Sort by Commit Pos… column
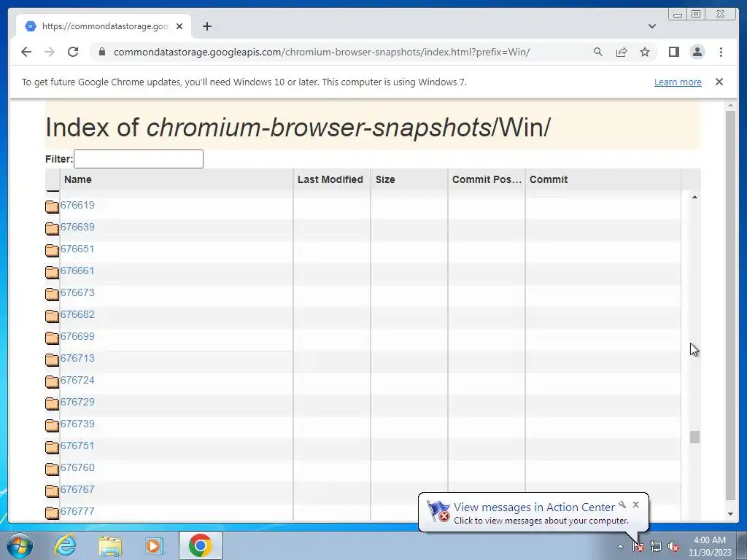 pos(487,179)
